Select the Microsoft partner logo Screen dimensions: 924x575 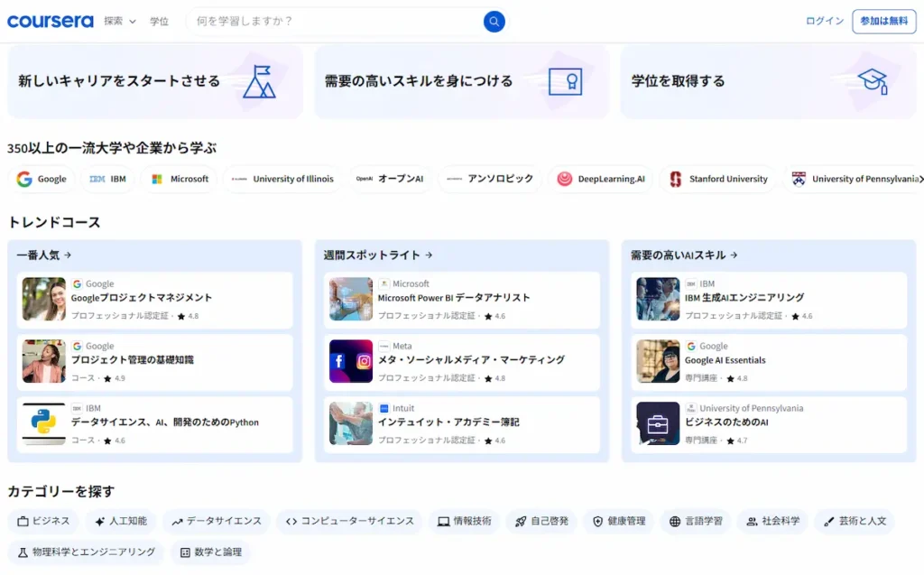tap(179, 179)
